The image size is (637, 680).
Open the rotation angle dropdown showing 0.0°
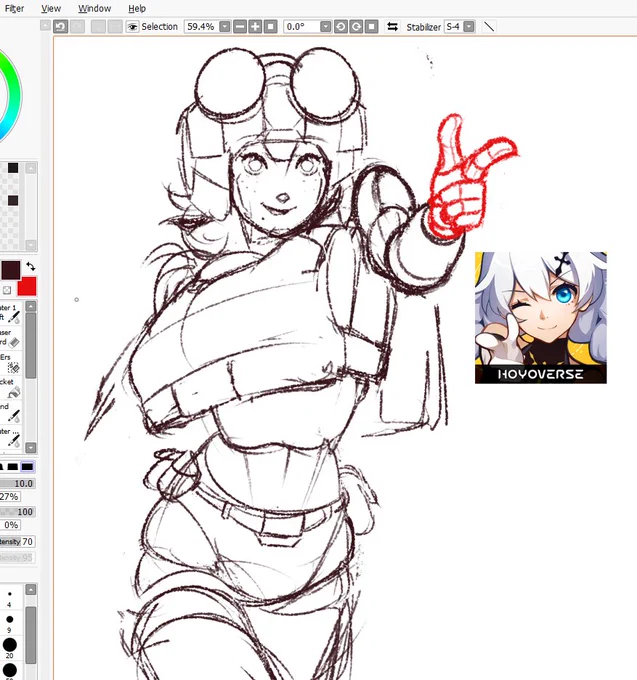pyautogui.click(x=326, y=27)
